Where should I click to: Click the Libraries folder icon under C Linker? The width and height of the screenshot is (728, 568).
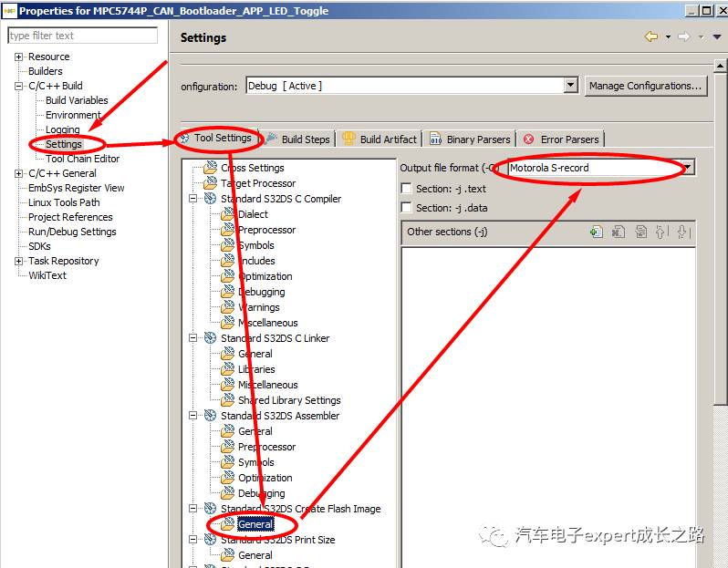coord(227,369)
